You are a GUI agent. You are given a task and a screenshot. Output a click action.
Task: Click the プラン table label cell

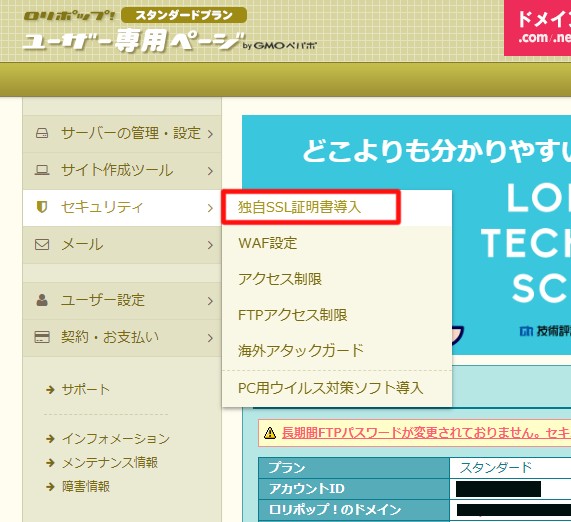pyautogui.click(x=354, y=468)
